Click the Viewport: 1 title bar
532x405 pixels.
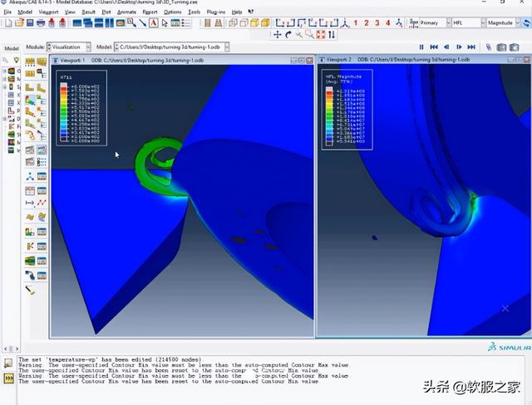coord(183,61)
